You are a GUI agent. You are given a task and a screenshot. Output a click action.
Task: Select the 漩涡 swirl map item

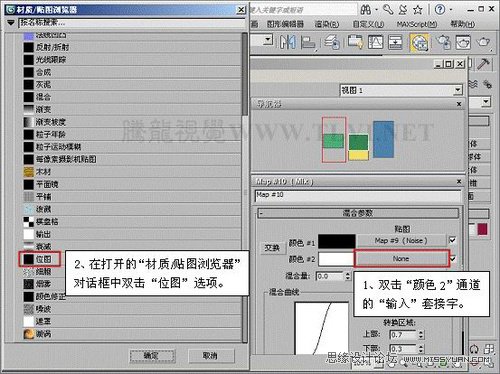coord(132,334)
